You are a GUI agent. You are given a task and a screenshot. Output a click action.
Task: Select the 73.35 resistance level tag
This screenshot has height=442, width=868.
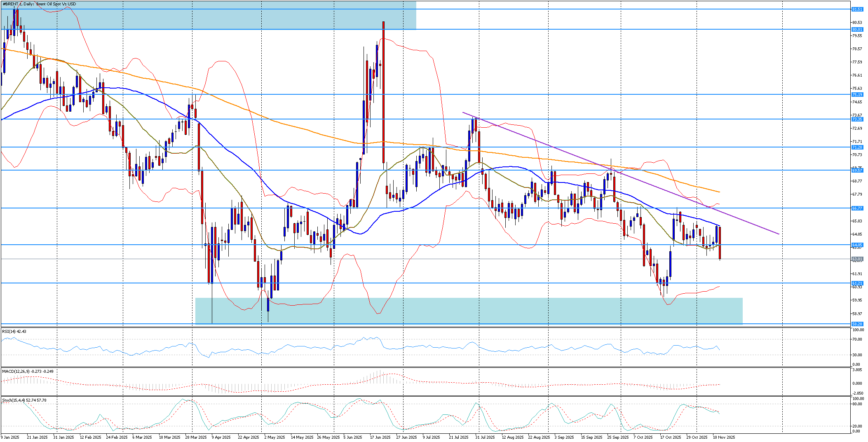tap(857, 119)
